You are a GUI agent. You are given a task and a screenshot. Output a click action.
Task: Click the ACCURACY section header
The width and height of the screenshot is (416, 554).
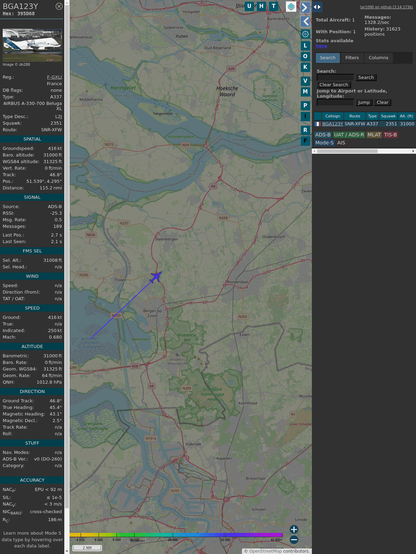32,480
